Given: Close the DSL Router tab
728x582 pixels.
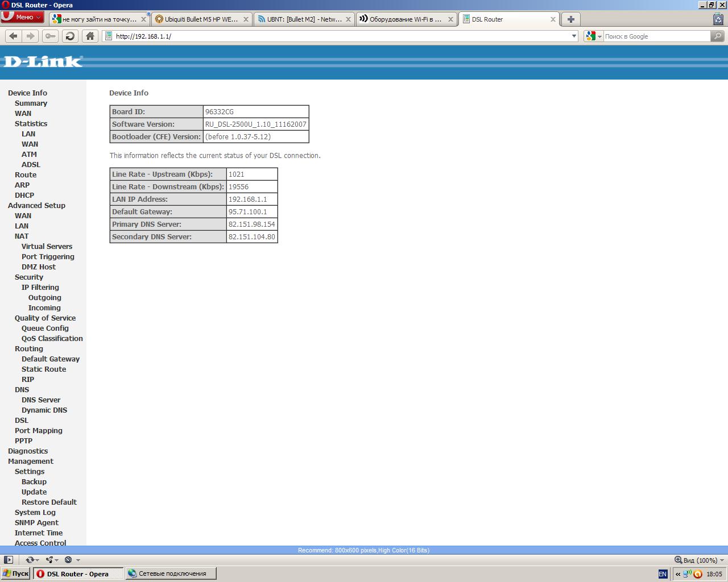Looking at the screenshot, I should [x=553, y=19].
